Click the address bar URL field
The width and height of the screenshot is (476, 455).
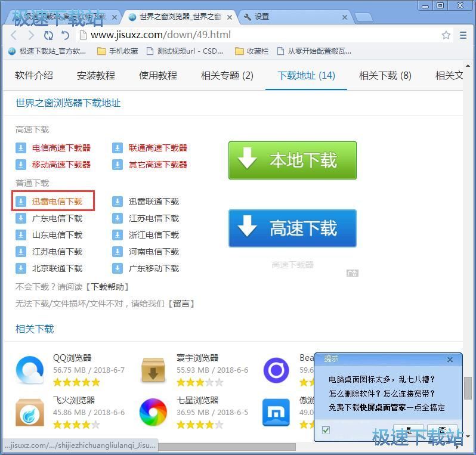[x=258, y=35]
